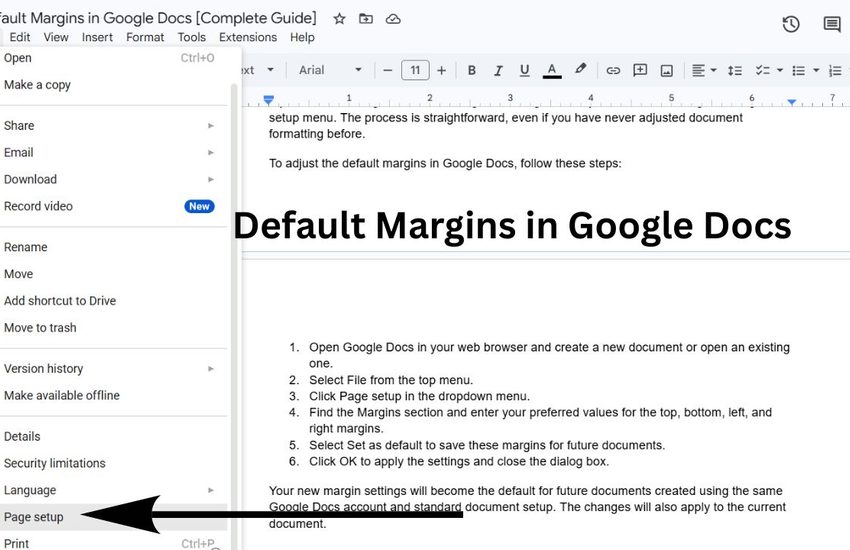Open the Extensions menu

click(248, 37)
